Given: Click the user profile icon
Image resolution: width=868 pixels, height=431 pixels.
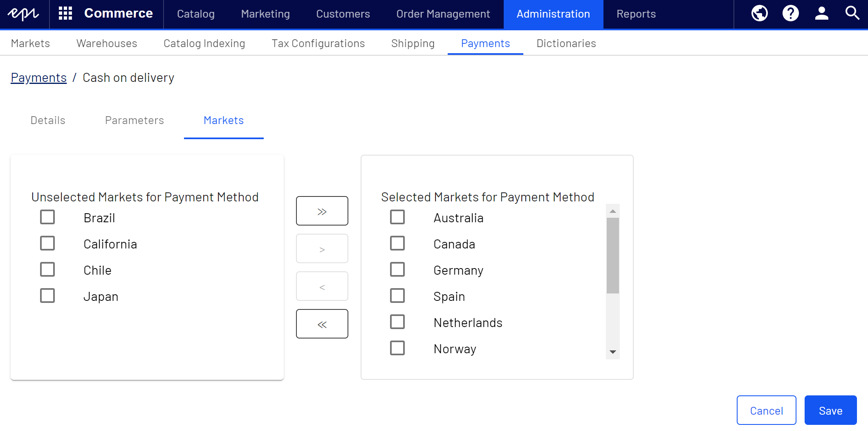Looking at the screenshot, I should 821,13.
